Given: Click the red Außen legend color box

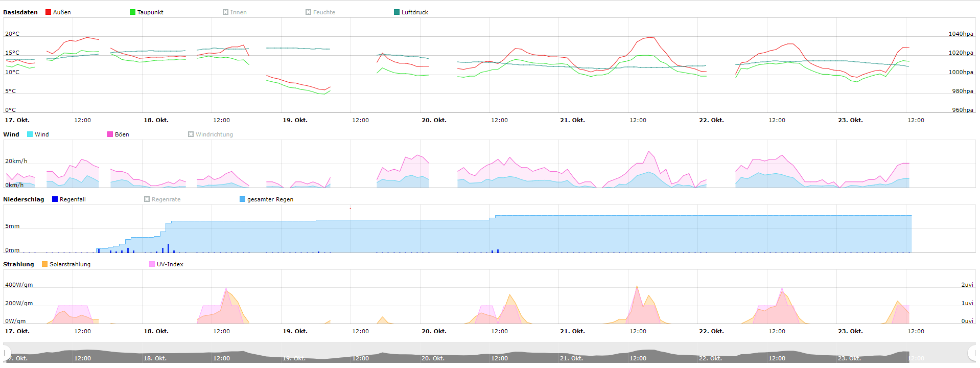Looking at the screenshot, I should (x=48, y=12).
